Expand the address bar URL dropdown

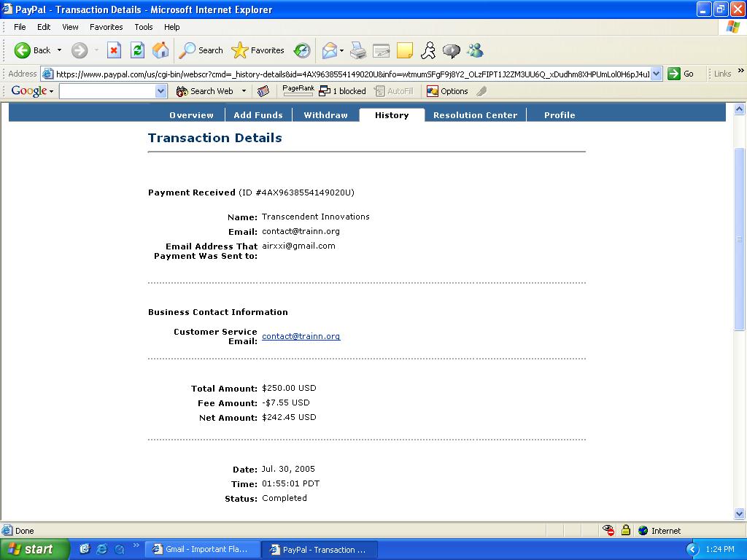pyautogui.click(x=657, y=74)
